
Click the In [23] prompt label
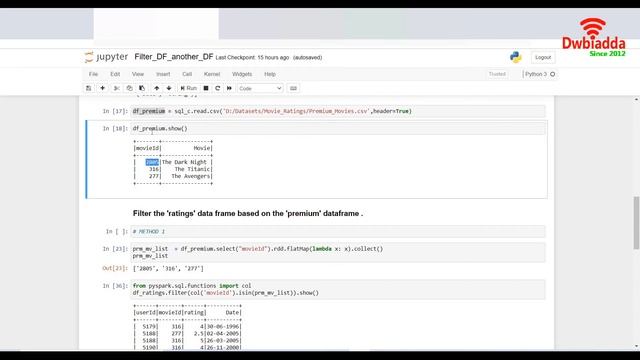115,249
